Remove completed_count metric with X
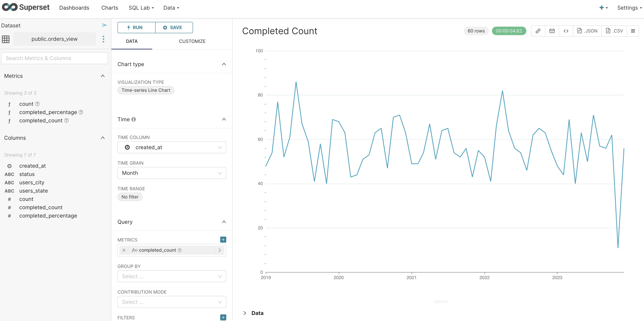The image size is (644, 321). pyautogui.click(x=124, y=250)
